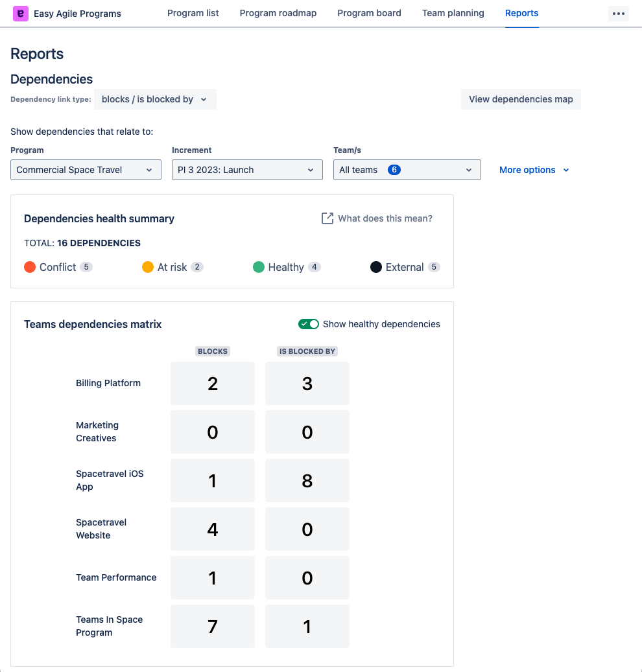Click 'View dependencies map'
The width and height of the screenshot is (642, 672).
point(520,99)
